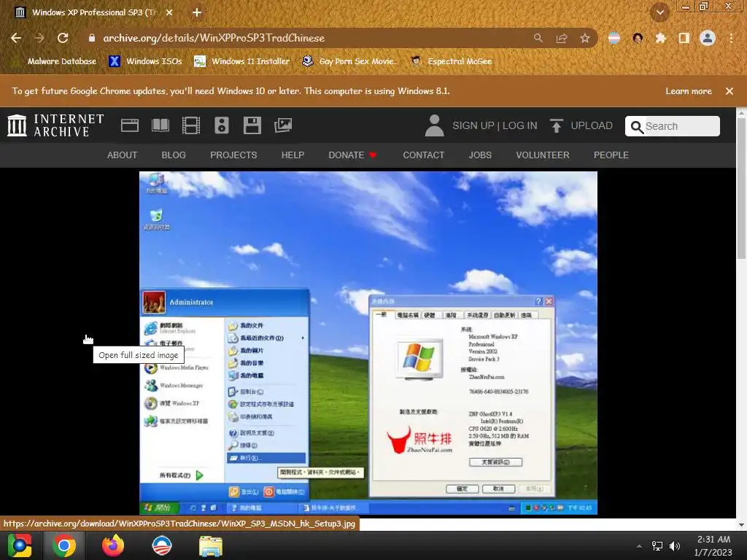The width and height of the screenshot is (747, 560).
Task: Reload the archive.org page
Action: pyautogui.click(x=63, y=38)
